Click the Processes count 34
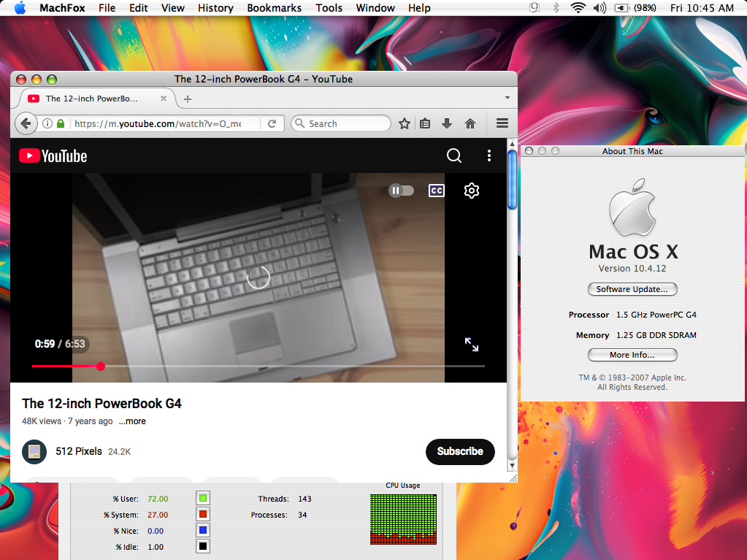Viewport: 747px width, 560px height. tap(302, 515)
